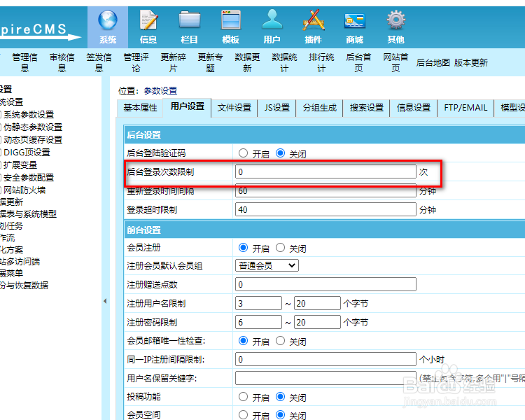Open DIGG顶设置 in sidebar
The width and height of the screenshot is (525, 420).
tap(27, 153)
